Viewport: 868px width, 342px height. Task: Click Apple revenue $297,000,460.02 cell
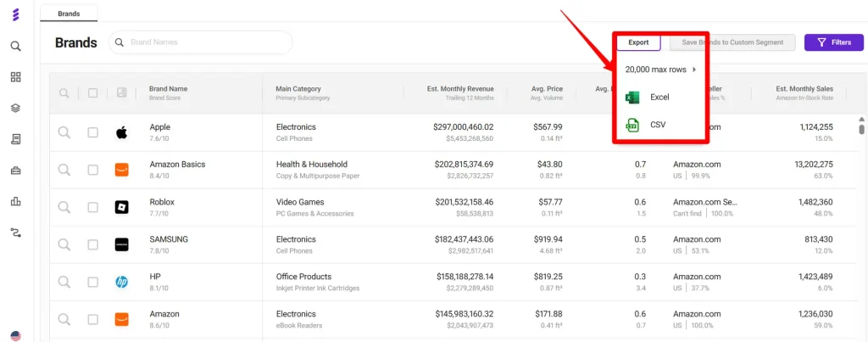[x=464, y=127]
